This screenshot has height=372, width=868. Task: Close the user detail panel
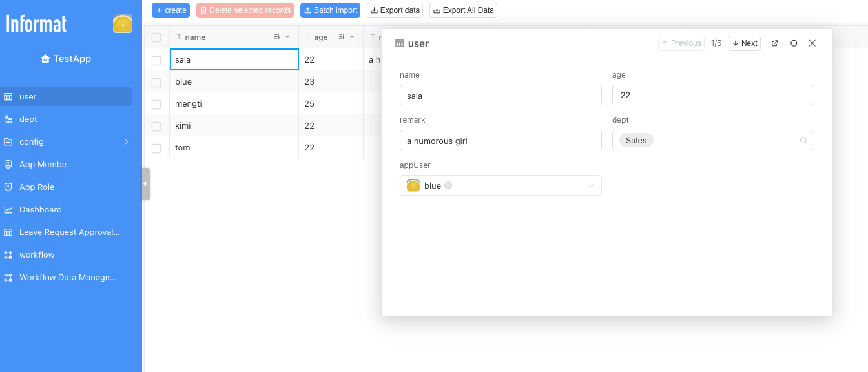pos(812,43)
